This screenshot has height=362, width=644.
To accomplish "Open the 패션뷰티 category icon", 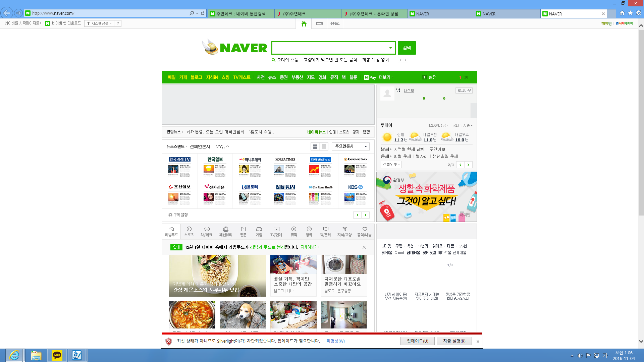I will click(226, 232).
